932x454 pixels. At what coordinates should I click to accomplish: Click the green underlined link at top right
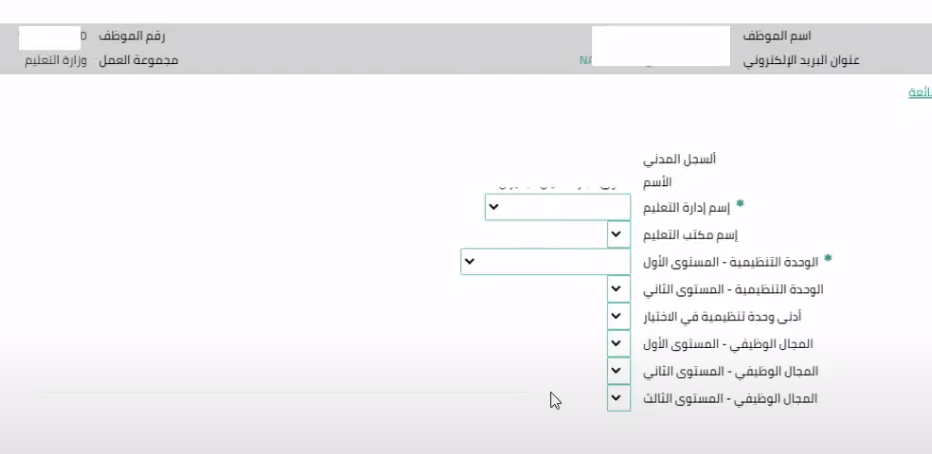[x=919, y=93]
